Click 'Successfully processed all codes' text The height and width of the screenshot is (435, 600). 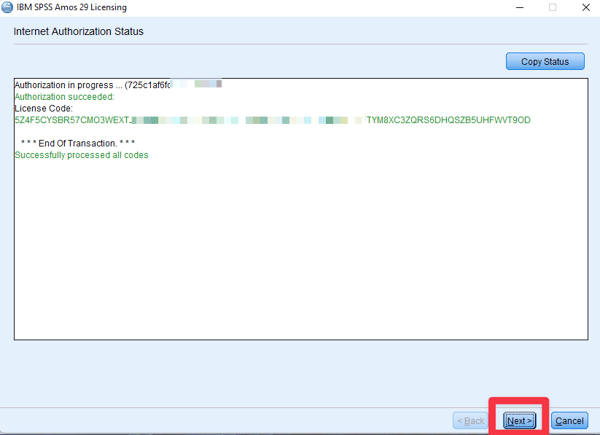point(82,155)
